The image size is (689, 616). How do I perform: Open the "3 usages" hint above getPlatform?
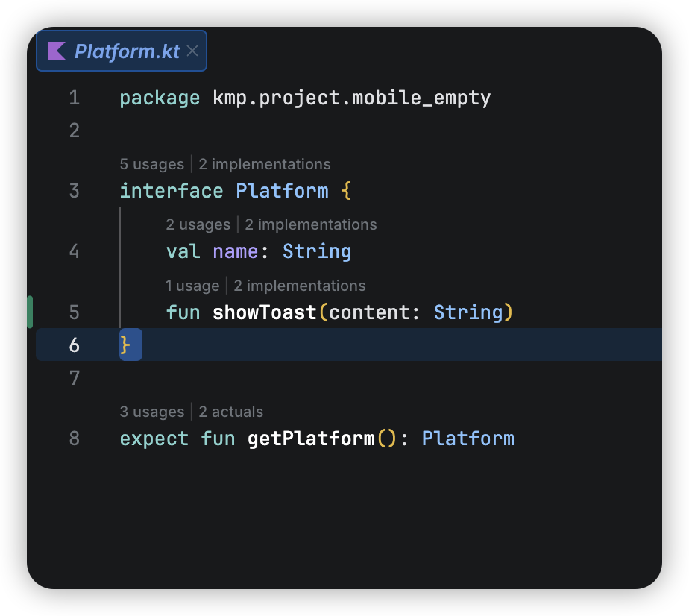[151, 412]
